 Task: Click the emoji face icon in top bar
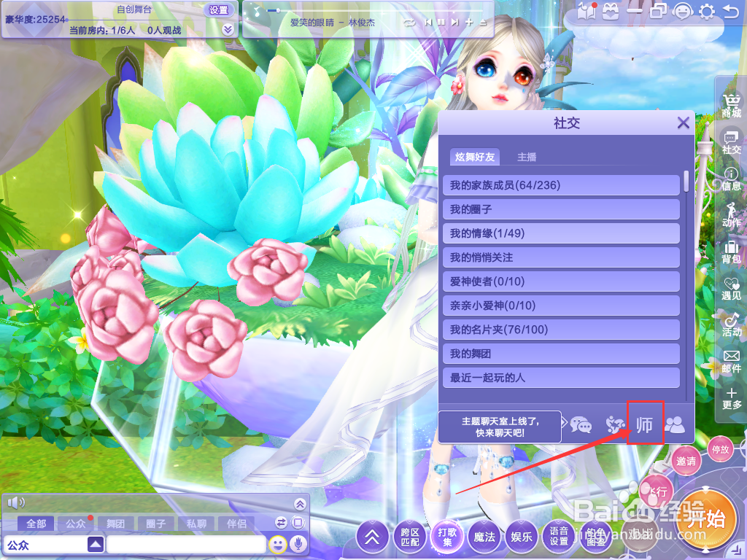(x=682, y=11)
